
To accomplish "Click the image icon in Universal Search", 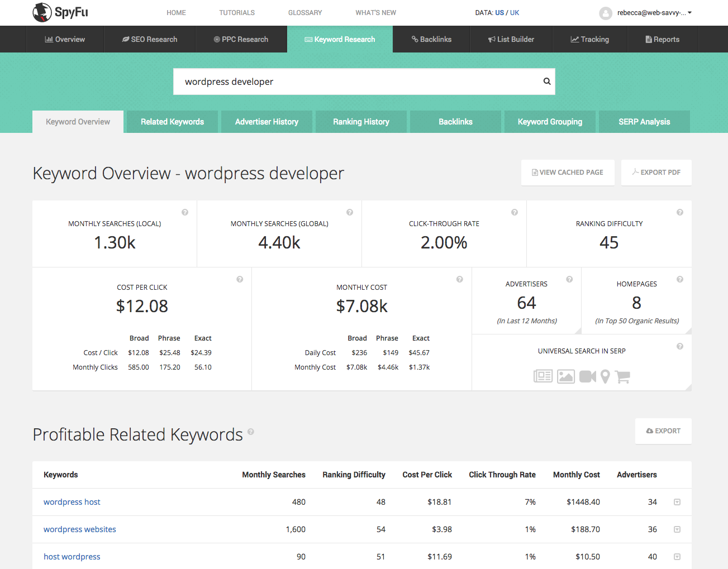I will [565, 376].
